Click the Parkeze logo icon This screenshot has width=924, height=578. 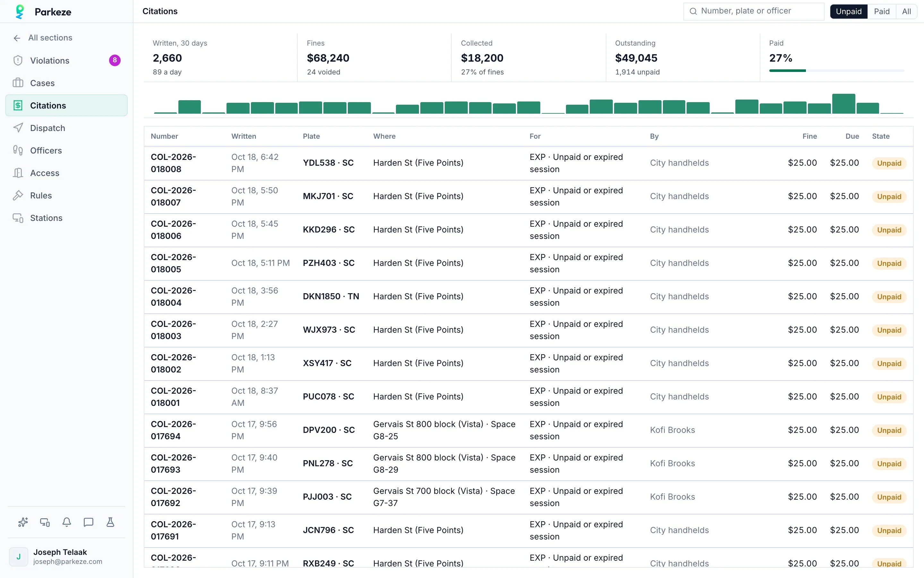20,12
